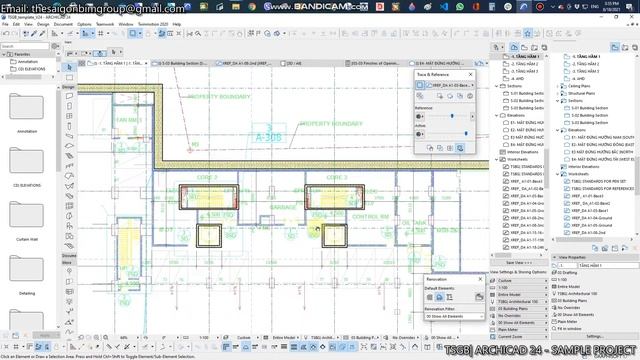Image resolution: width=640 pixels, height=360 pixels.
Task: Open Visual Studio Code from the taskbar
Action: point(444,7)
